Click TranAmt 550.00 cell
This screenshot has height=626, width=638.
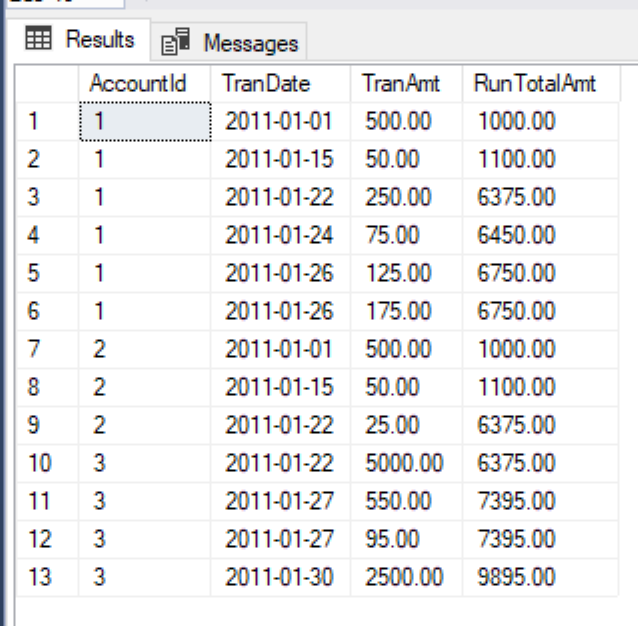[406, 501]
